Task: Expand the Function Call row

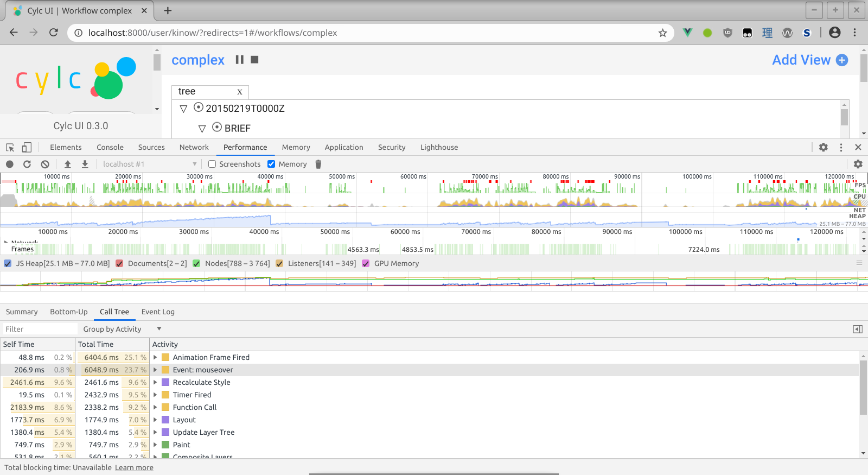Action: pos(155,407)
